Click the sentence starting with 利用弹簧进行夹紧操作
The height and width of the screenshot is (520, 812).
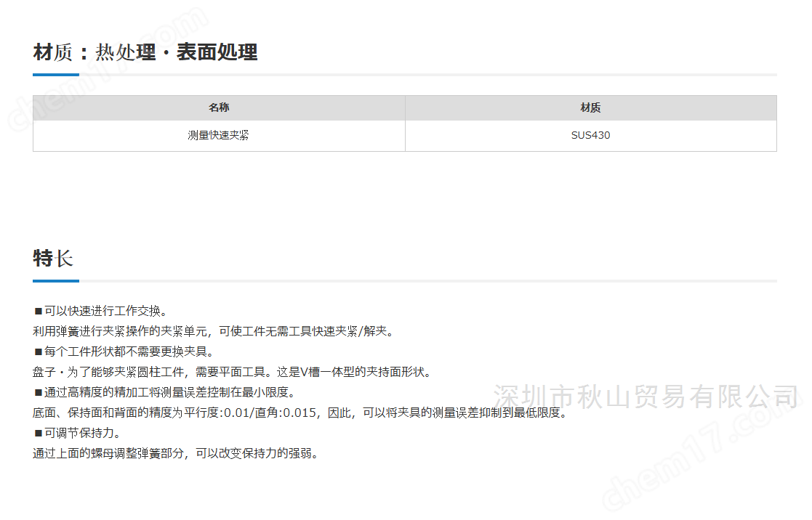tap(213, 331)
